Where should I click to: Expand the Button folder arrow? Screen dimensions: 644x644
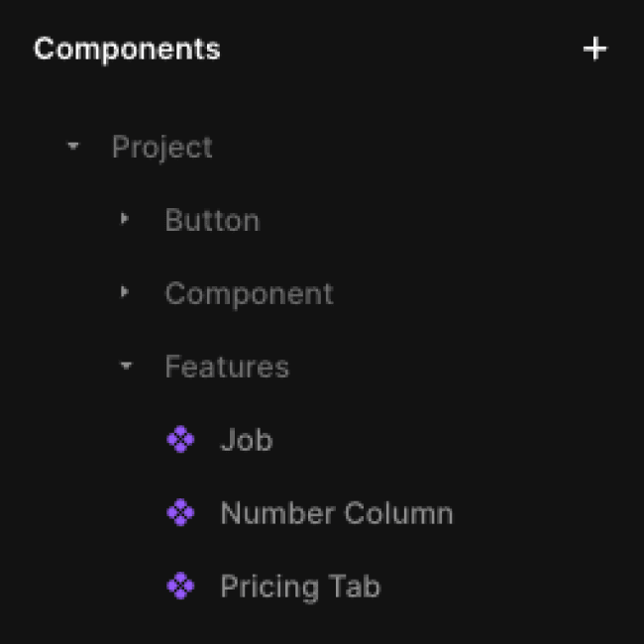click(x=125, y=219)
